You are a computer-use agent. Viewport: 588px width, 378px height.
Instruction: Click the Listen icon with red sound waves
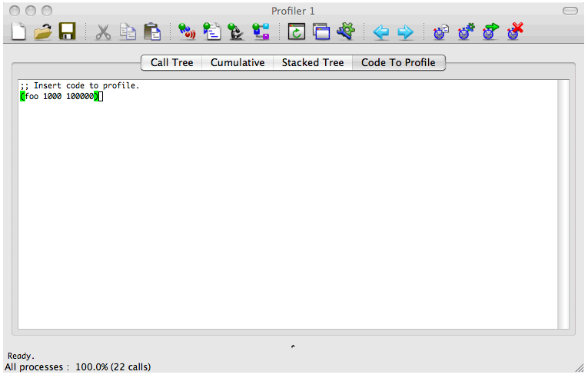tap(187, 31)
